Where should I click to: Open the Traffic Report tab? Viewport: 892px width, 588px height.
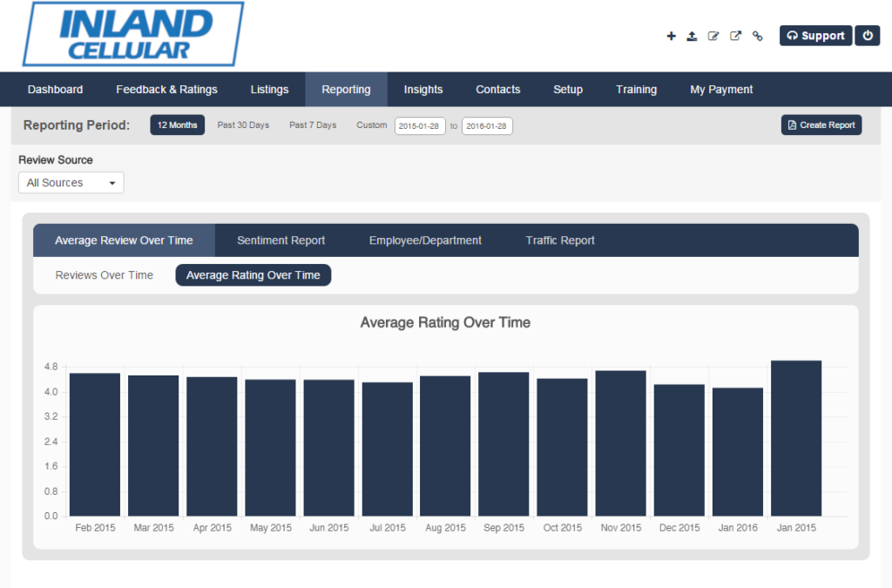560,240
